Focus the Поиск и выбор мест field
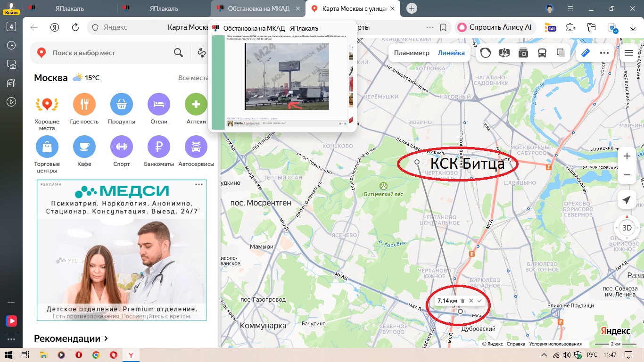The image size is (644, 362). (x=109, y=53)
